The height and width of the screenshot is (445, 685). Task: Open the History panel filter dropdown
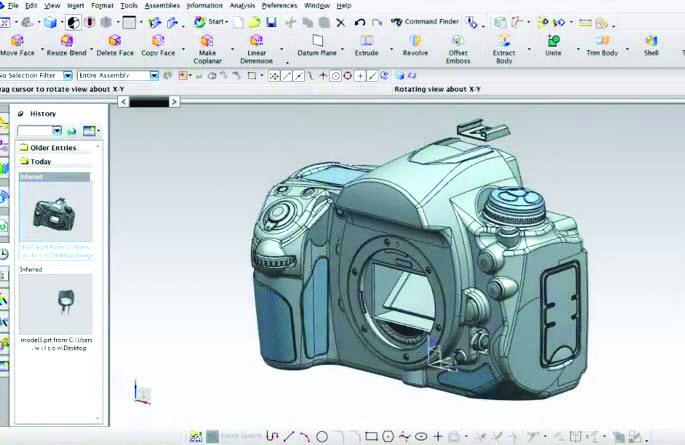(x=57, y=131)
